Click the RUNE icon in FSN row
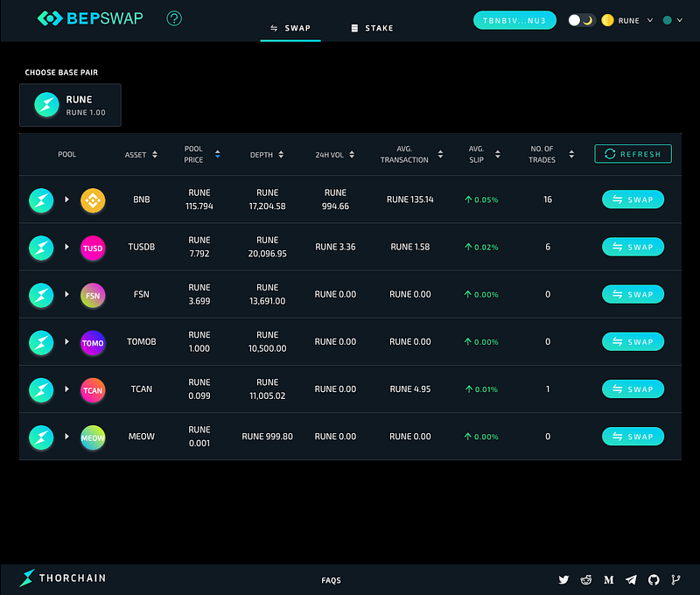Image resolution: width=700 pixels, height=595 pixels. pyautogui.click(x=41, y=295)
